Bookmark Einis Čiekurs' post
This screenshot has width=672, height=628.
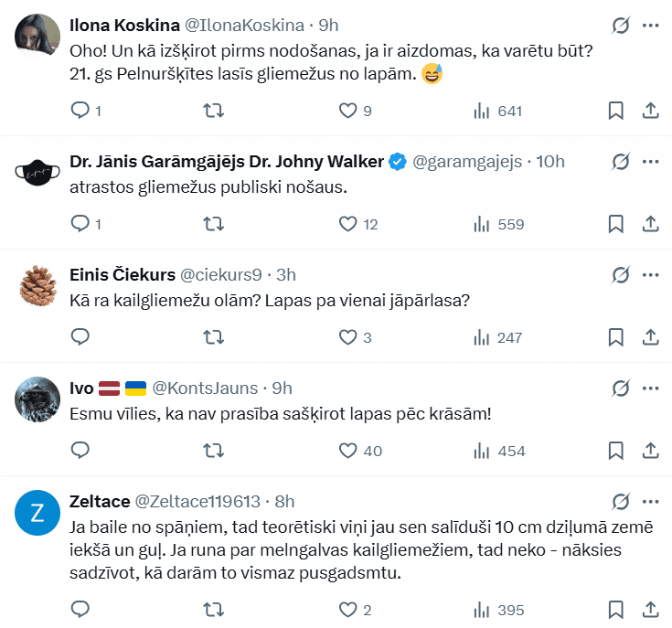coord(616,337)
